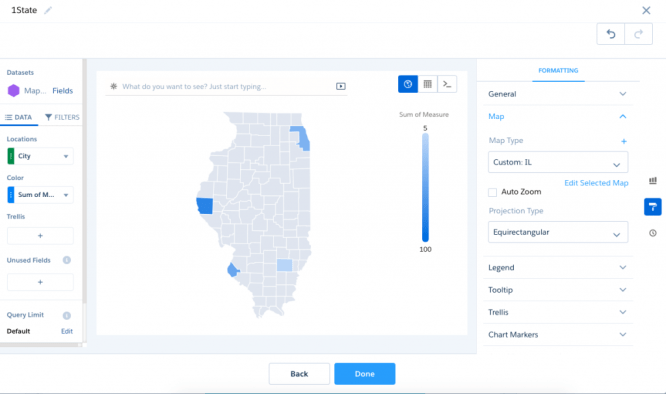Select the light blue southern county on map
The image size is (666, 394).
[285, 265]
